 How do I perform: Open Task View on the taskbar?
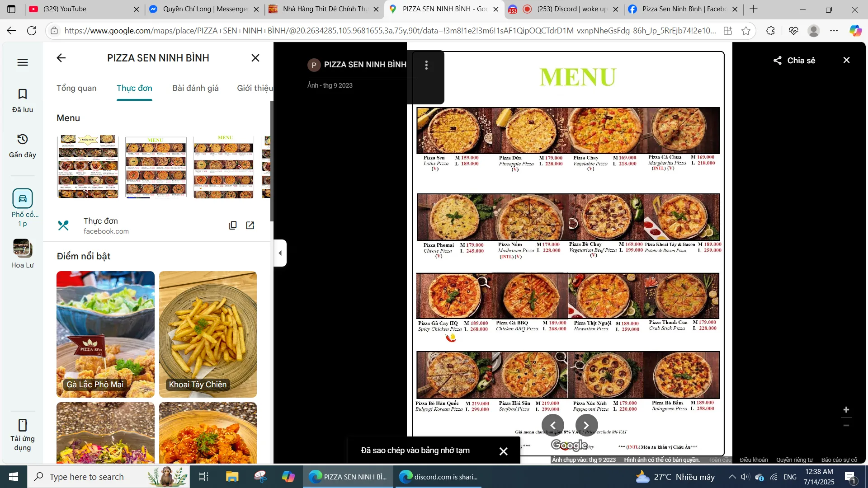(x=203, y=477)
